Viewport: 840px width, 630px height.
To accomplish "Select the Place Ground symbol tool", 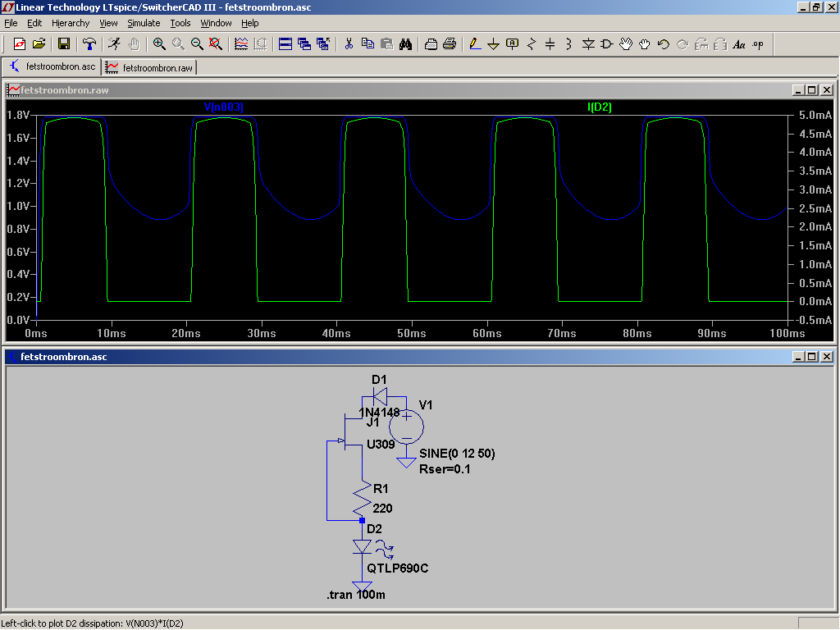I will click(x=493, y=44).
